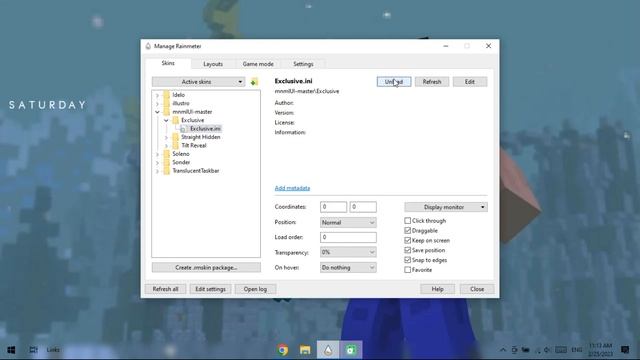Click the Edit settings button
The width and height of the screenshot is (640, 360).
click(x=210, y=289)
